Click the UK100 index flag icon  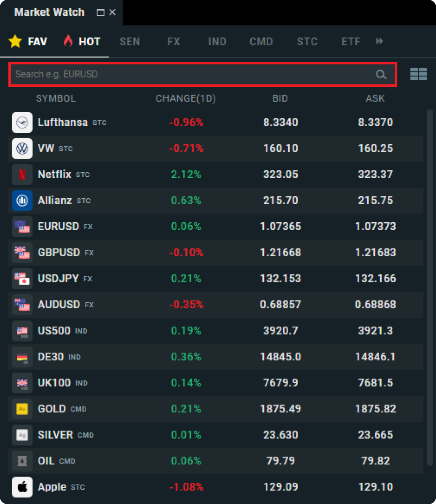point(22,383)
